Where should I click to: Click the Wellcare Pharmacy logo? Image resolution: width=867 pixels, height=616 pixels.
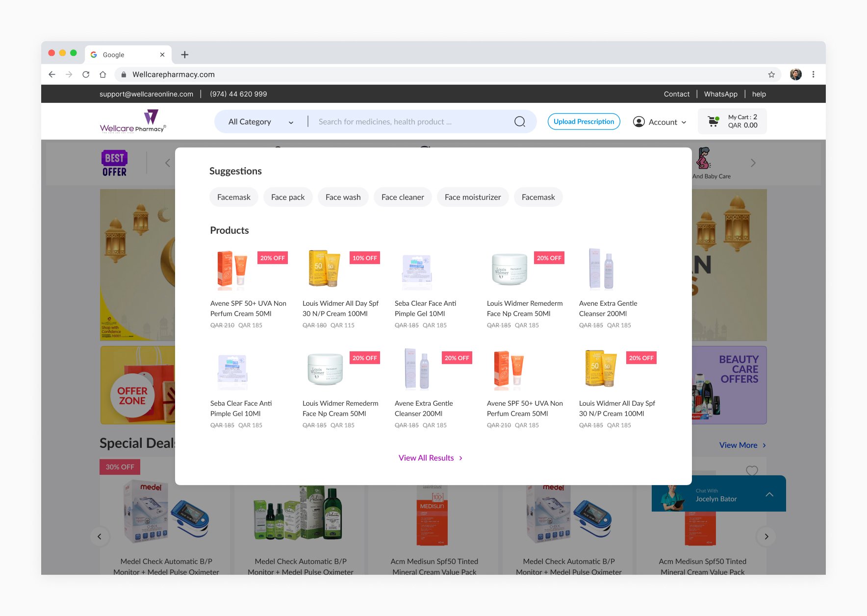tap(132, 121)
